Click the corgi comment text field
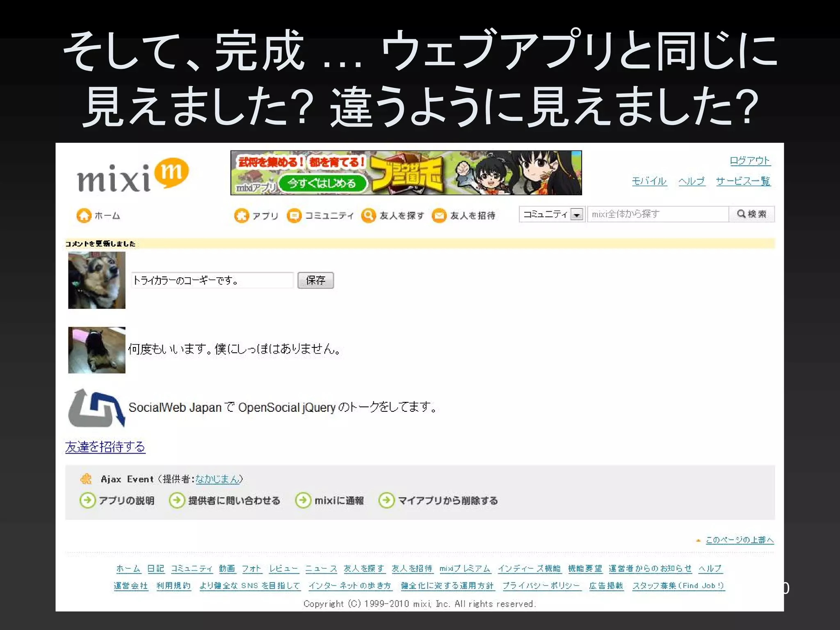This screenshot has height=630, width=840. tap(212, 281)
